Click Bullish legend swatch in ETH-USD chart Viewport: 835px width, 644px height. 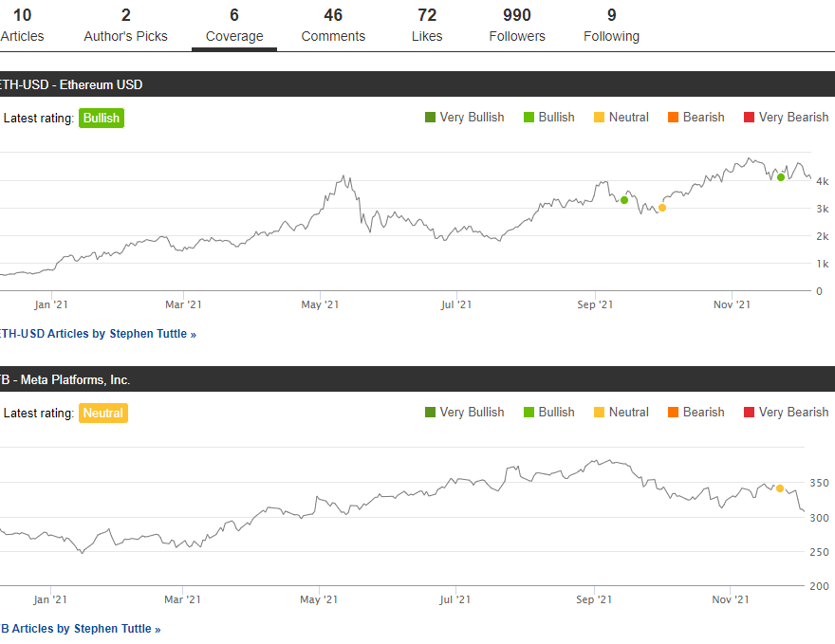pos(529,117)
